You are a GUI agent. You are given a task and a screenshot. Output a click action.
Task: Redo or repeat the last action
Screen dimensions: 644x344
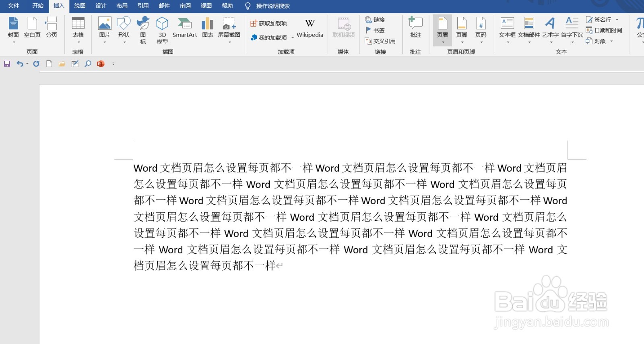click(36, 64)
